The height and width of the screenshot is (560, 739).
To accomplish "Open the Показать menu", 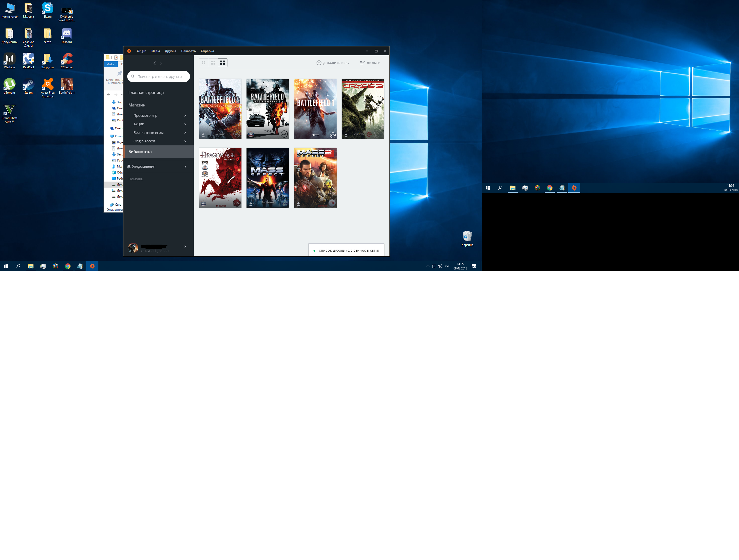I will tap(189, 51).
